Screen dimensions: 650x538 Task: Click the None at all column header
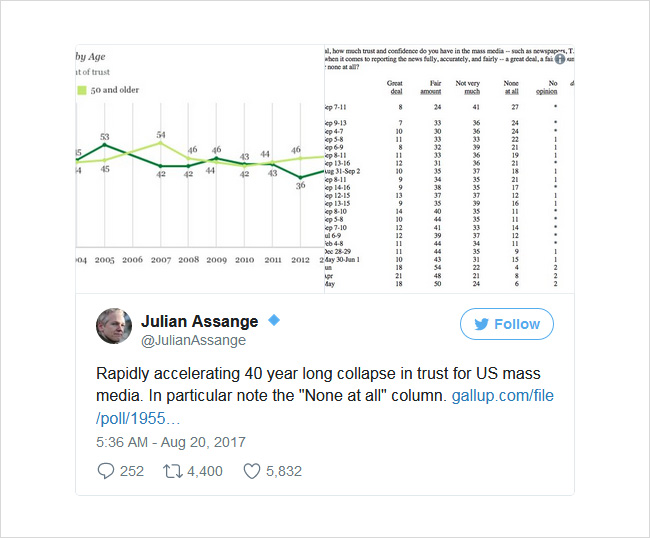[x=511, y=87]
